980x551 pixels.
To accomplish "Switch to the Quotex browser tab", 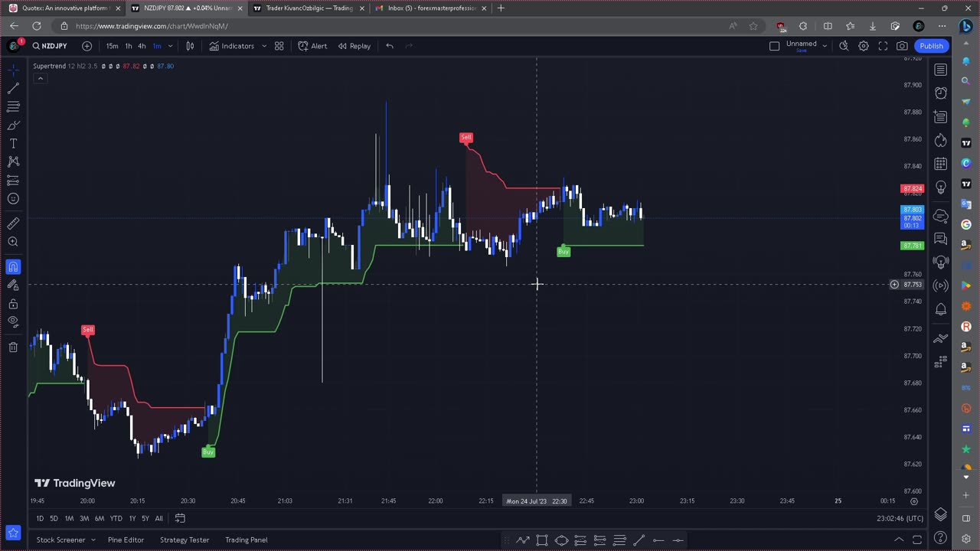I will 64,8.
